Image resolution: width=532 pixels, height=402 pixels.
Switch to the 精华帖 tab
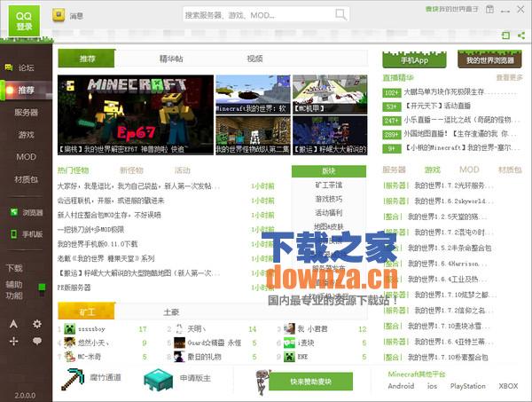pos(171,59)
